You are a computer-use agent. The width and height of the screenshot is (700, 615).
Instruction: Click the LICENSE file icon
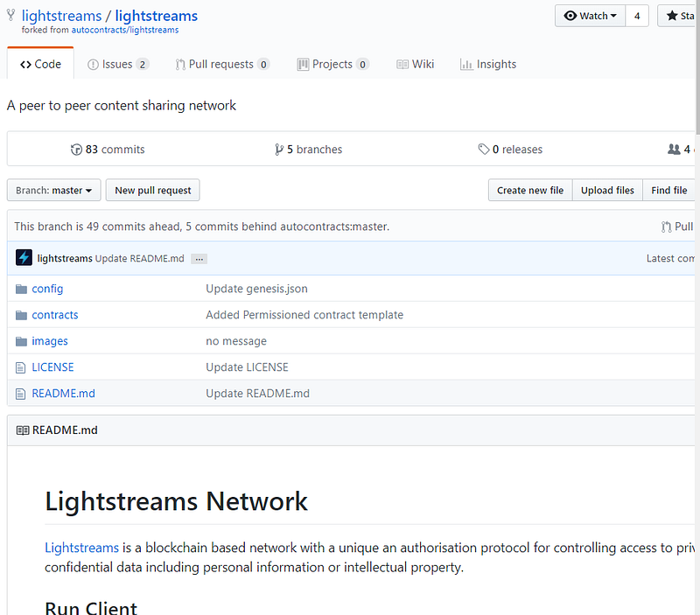[20, 367]
